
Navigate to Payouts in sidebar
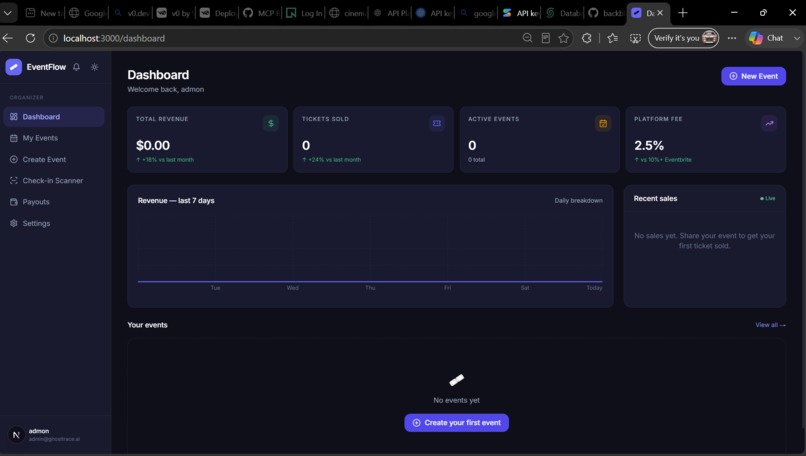tap(54, 202)
